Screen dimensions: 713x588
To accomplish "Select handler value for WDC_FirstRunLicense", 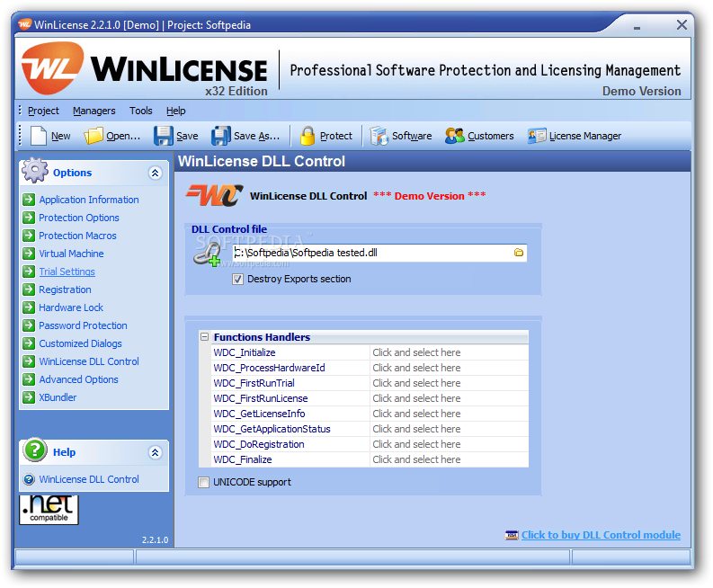I will [449, 398].
